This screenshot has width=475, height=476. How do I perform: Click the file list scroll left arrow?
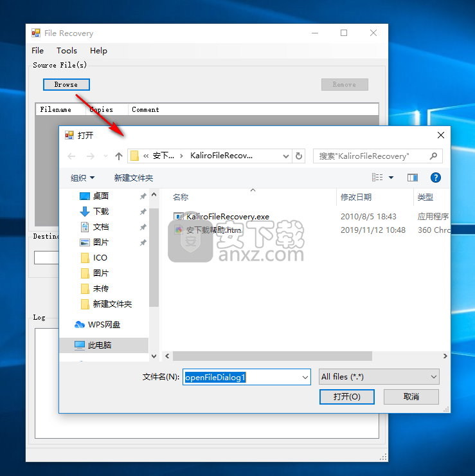pos(167,356)
